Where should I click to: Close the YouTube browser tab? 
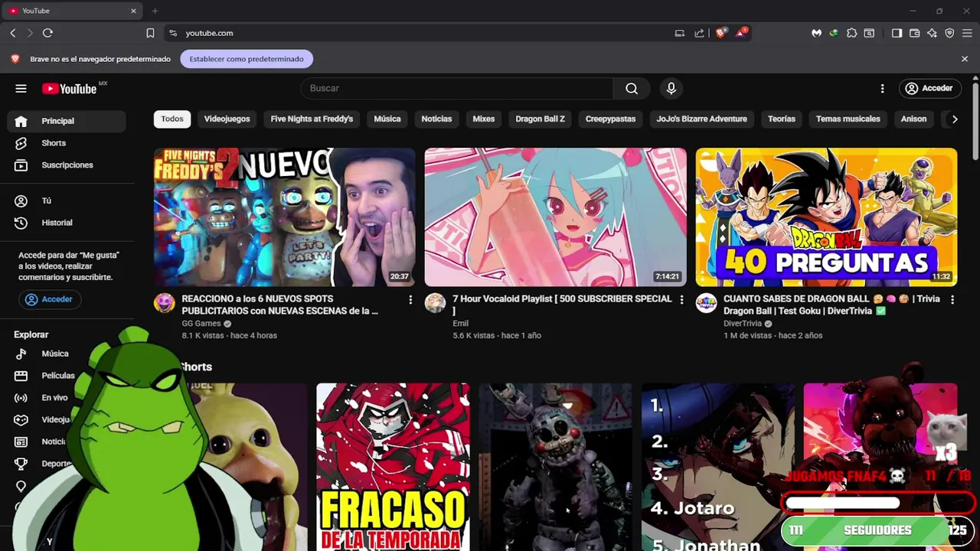pos(133,11)
